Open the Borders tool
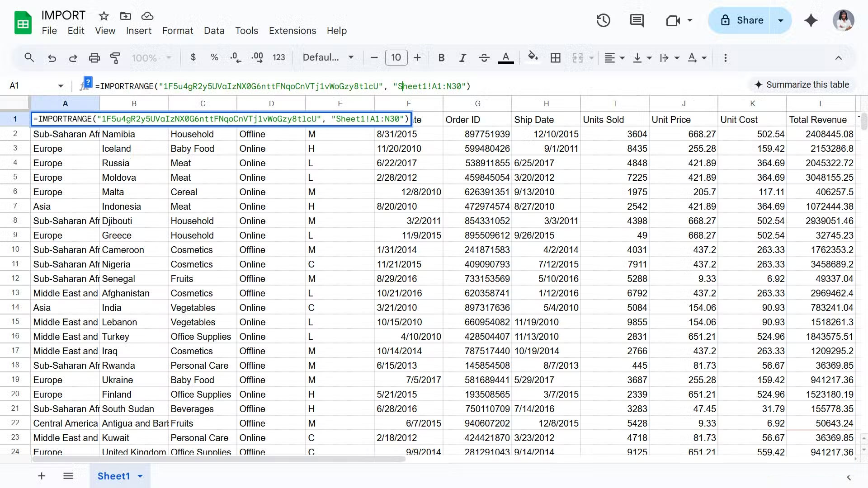This screenshot has width=868, height=488. [x=556, y=57]
